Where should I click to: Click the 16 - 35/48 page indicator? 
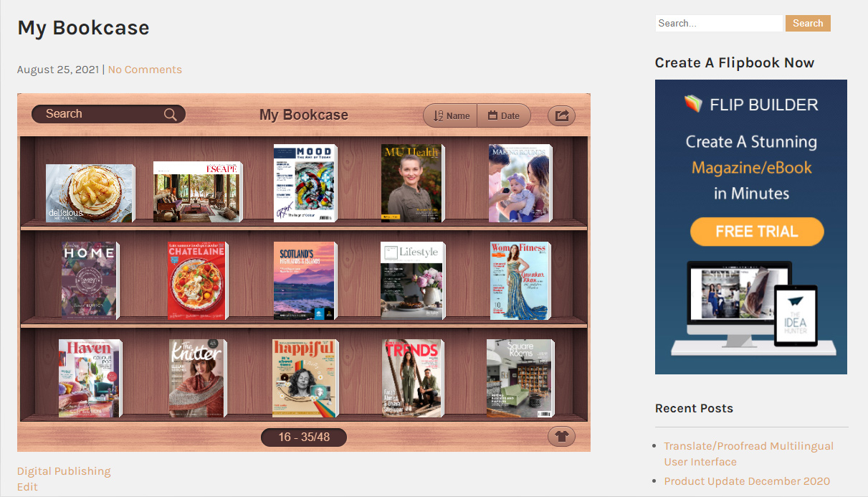(x=304, y=437)
